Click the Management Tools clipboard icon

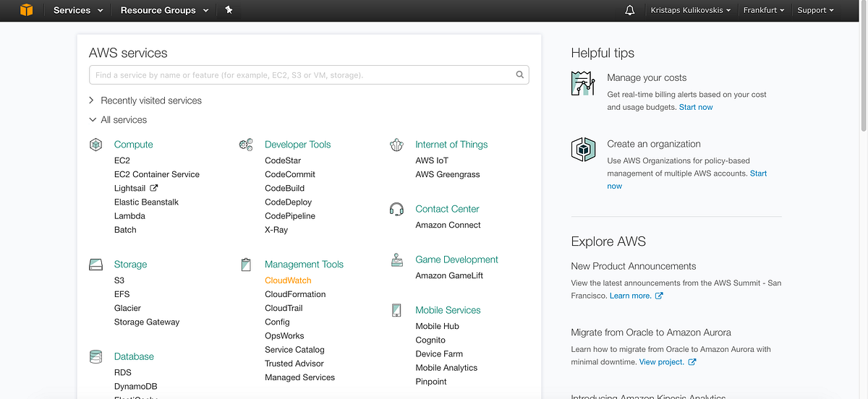pyautogui.click(x=246, y=265)
